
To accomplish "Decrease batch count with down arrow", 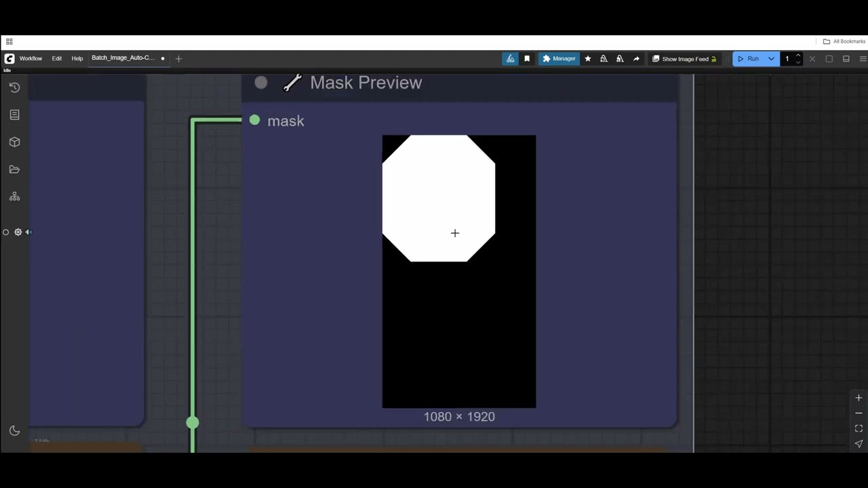I will pyautogui.click(x=798, y=62).
